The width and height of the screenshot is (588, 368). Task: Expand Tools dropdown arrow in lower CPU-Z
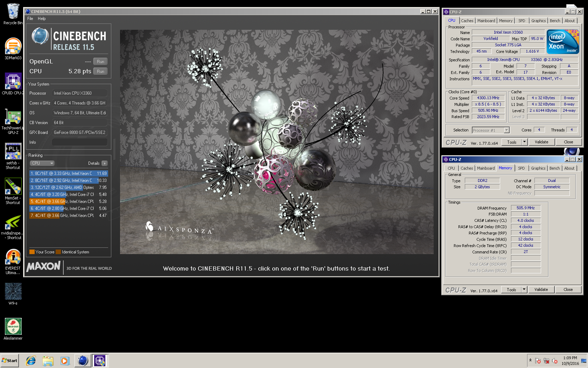coord(524,290)
